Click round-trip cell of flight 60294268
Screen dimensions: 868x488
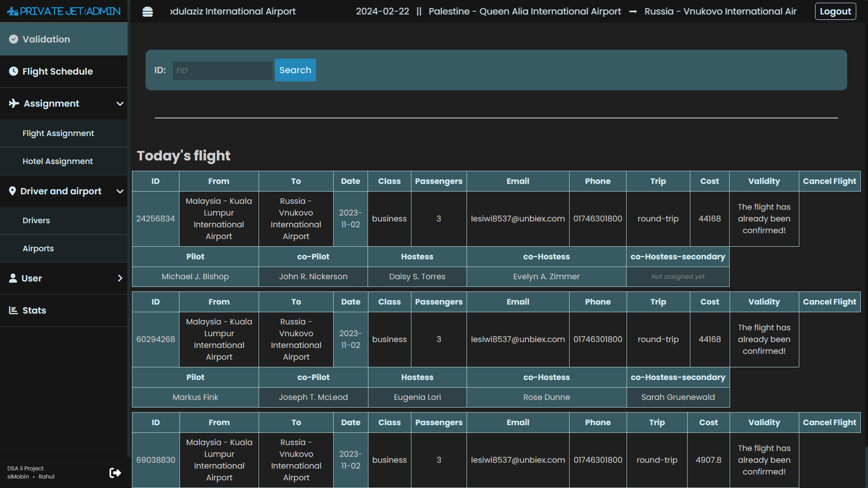[x=658, y=339]
